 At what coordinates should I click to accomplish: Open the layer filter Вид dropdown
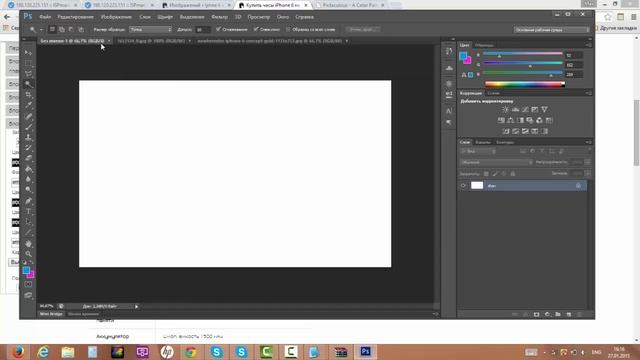[478, 151]
